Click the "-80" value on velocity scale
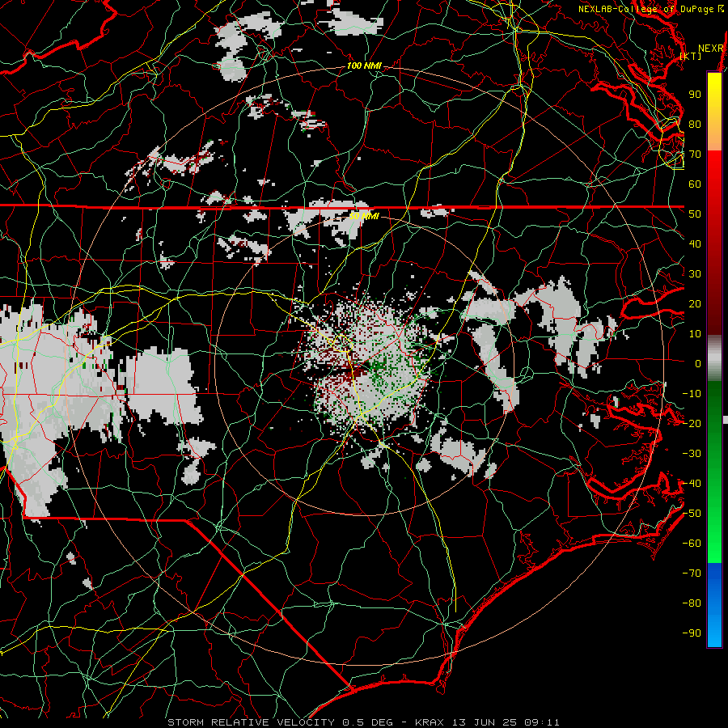728x728 pixels. 692,603
